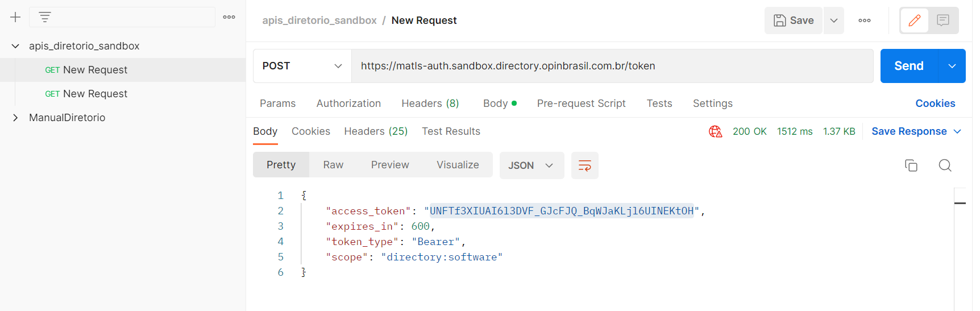980x311 pixels.
Task: Send the request
Action: (909, 66)
